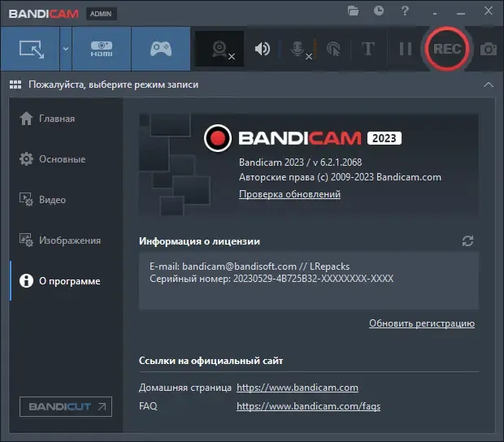Click the mode selection grid icon
The height and width of the screenshot is (442, 504).
pos(15,84)
